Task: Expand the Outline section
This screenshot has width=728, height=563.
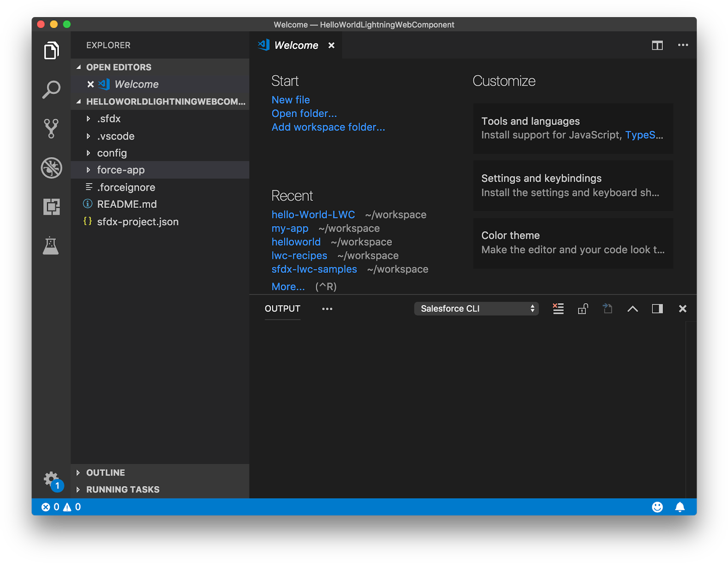Action: (160, 473)
